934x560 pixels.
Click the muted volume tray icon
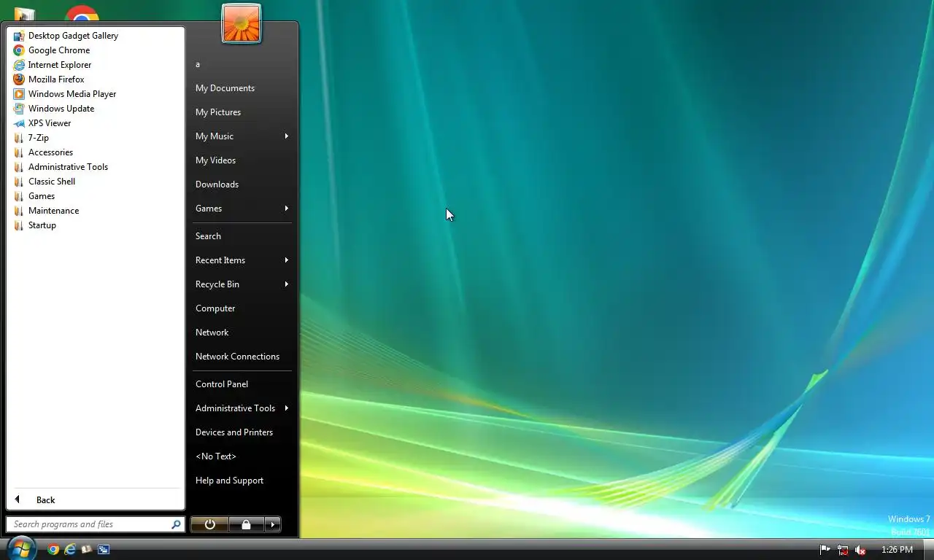(x=860, y=550)
